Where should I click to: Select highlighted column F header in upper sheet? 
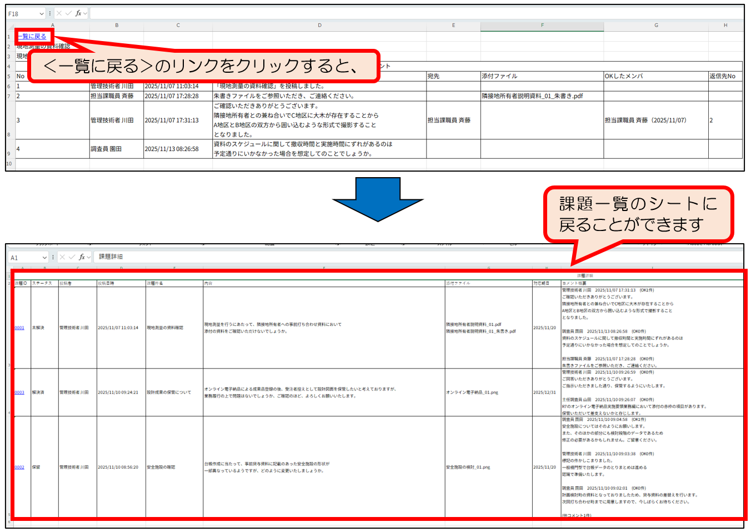click(x=542, y=26)
